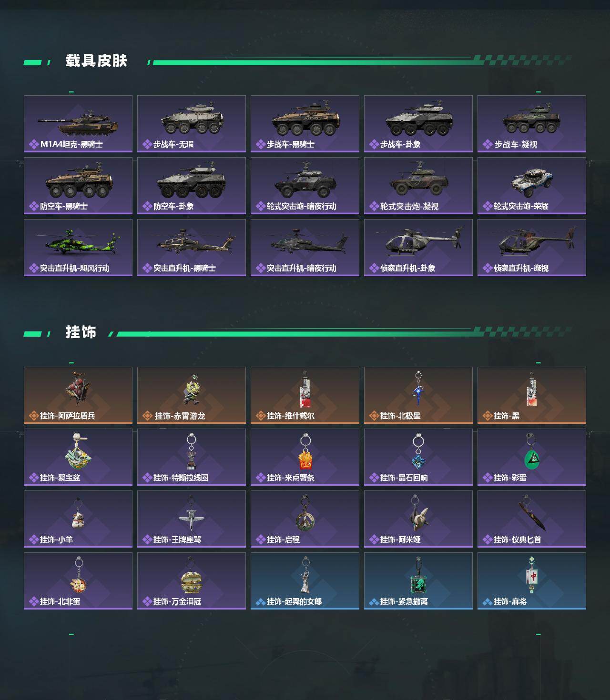Select the 挂饰-万金泪冠 burger-shaped charm
The width and height of the screenshot is (610, 700).
point(192,581)
